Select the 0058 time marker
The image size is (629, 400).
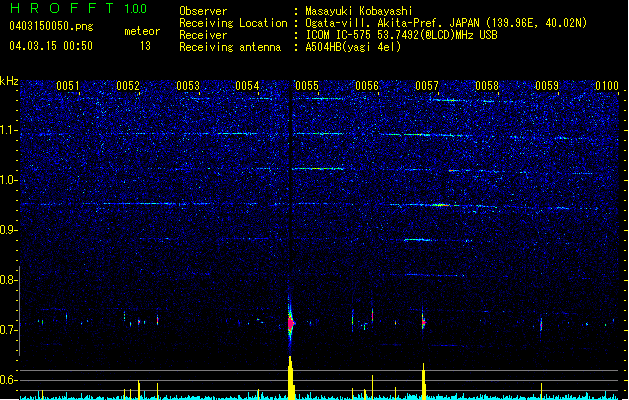(x=487, y=86)
